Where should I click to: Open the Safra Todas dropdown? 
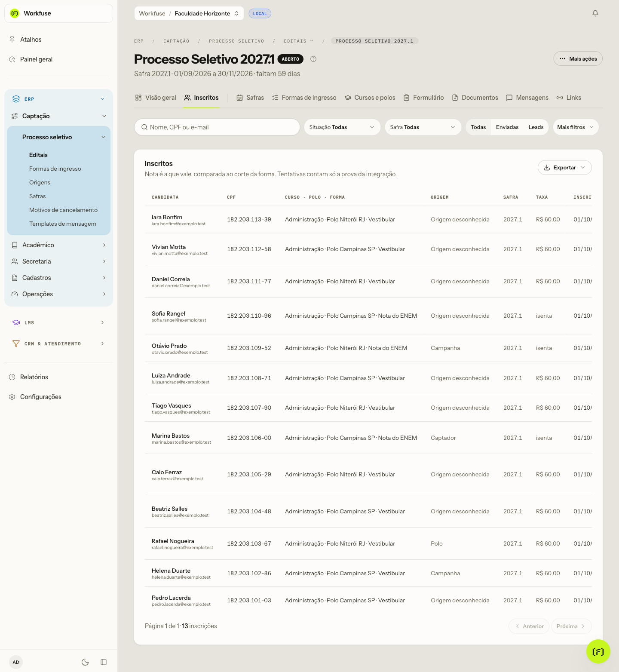point(423,127)
